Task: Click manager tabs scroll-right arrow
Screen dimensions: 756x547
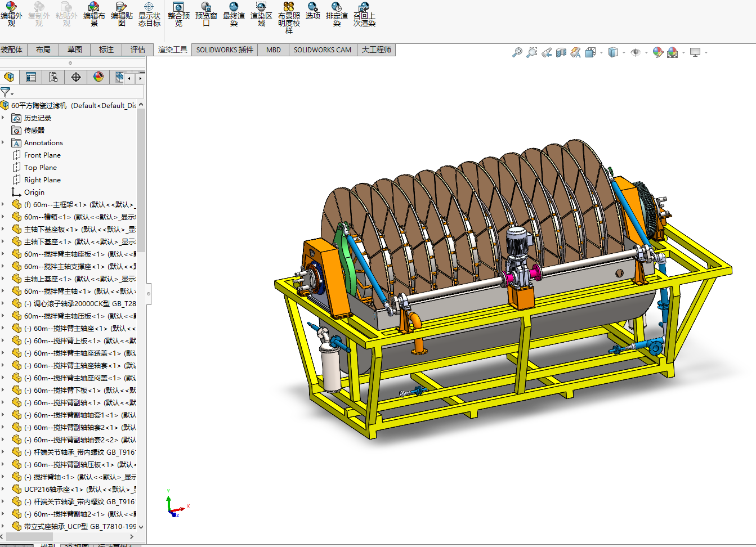Action: tap(140, 78)
